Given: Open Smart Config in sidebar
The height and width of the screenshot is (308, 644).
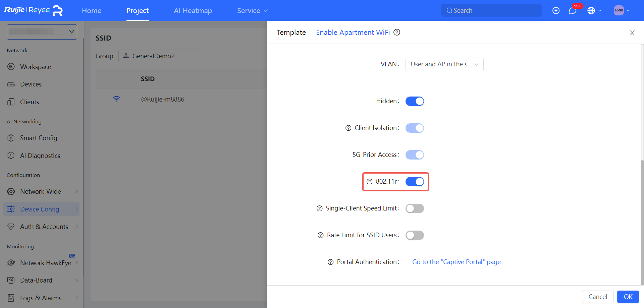Looking at the screenshot, I should point(39,138).
